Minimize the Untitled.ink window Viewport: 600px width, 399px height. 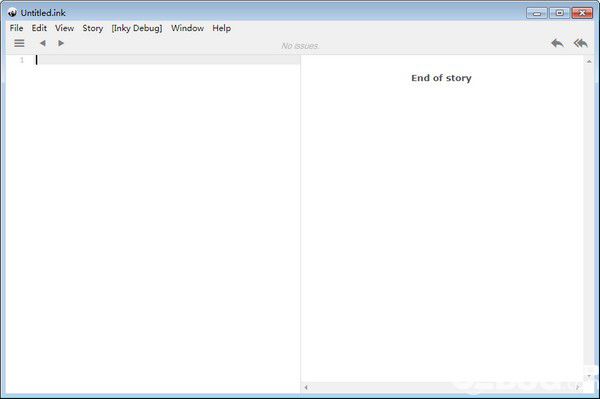[x=536, y=13]
